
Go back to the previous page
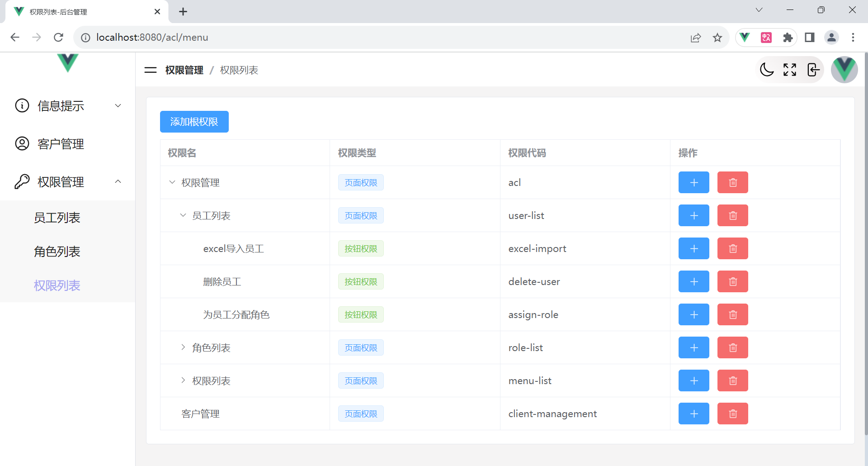tap(15, 38)
